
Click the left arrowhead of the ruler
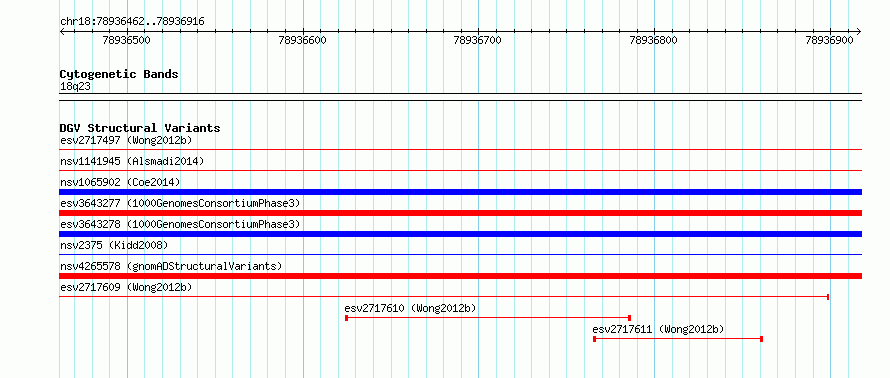62,32
